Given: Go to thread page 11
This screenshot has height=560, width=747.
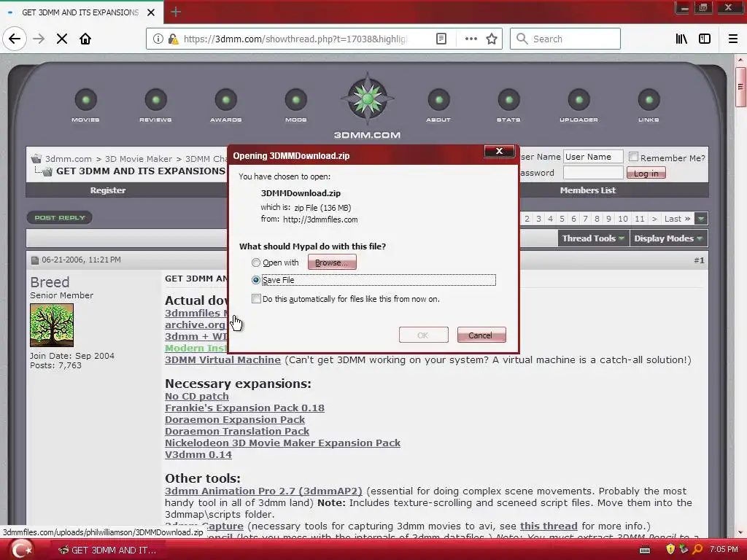Looking at the screenshot, I should pyautogui.click(x=640, y=219).
